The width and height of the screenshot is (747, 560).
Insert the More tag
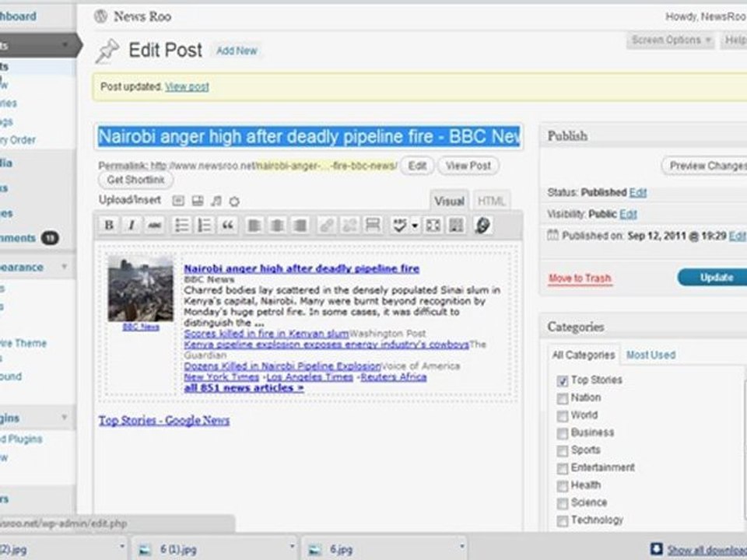pos(372,226)
